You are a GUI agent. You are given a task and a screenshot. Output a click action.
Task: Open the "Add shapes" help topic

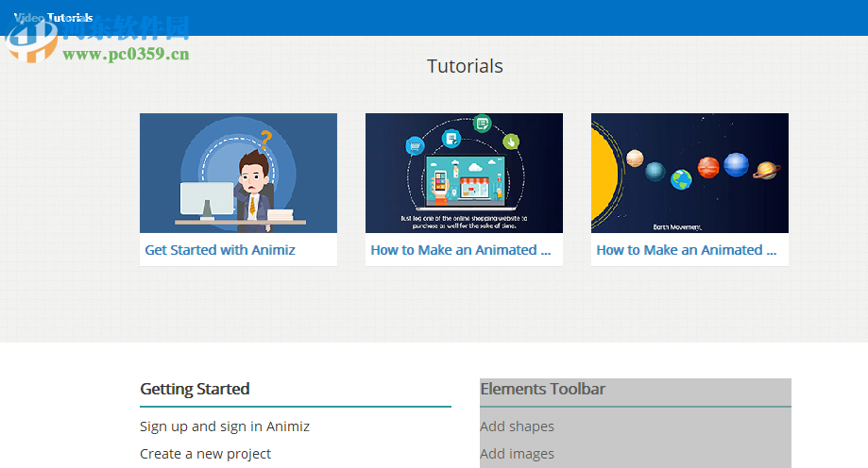[x=517, y=426]
